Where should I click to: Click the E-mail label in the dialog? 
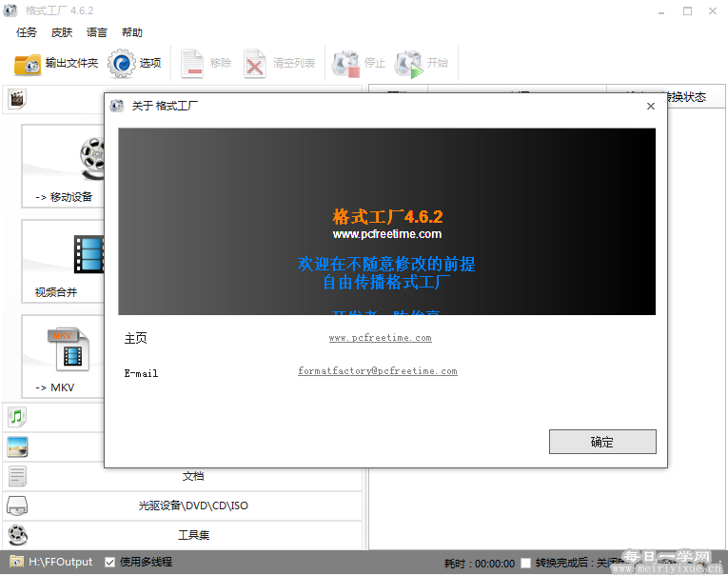click(141, 373)
